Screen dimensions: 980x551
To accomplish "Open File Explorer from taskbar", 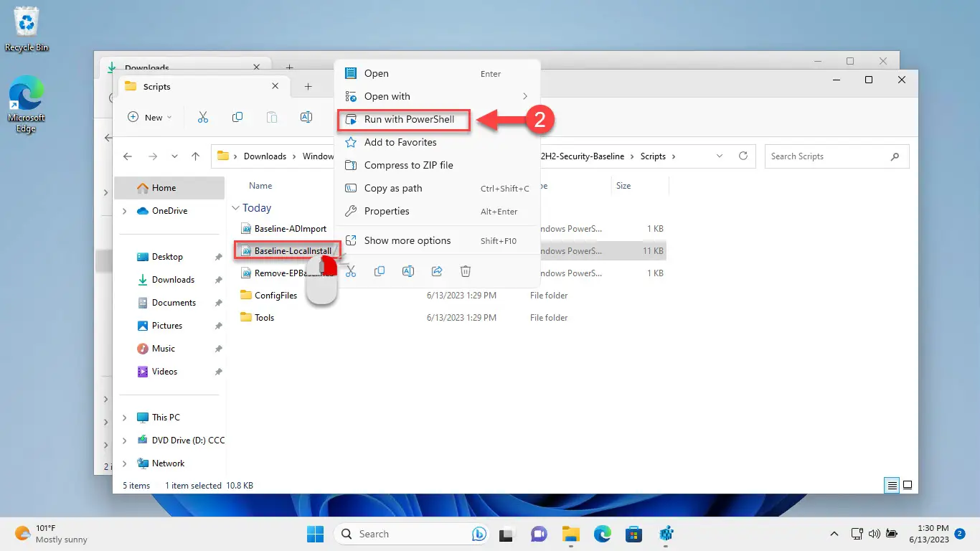I will [x=570, y=534].
